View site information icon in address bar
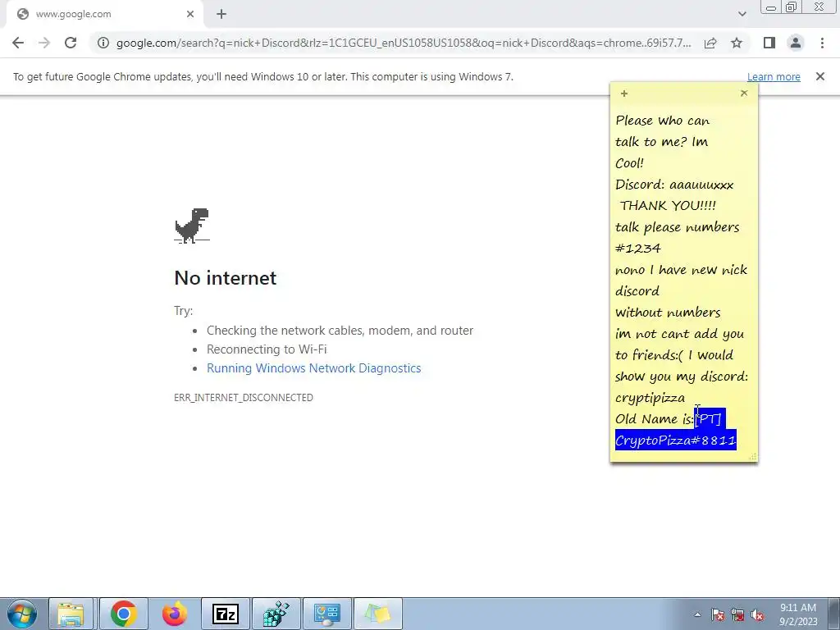The width and height of the screenshot is (840, 630). pos(103,43)
